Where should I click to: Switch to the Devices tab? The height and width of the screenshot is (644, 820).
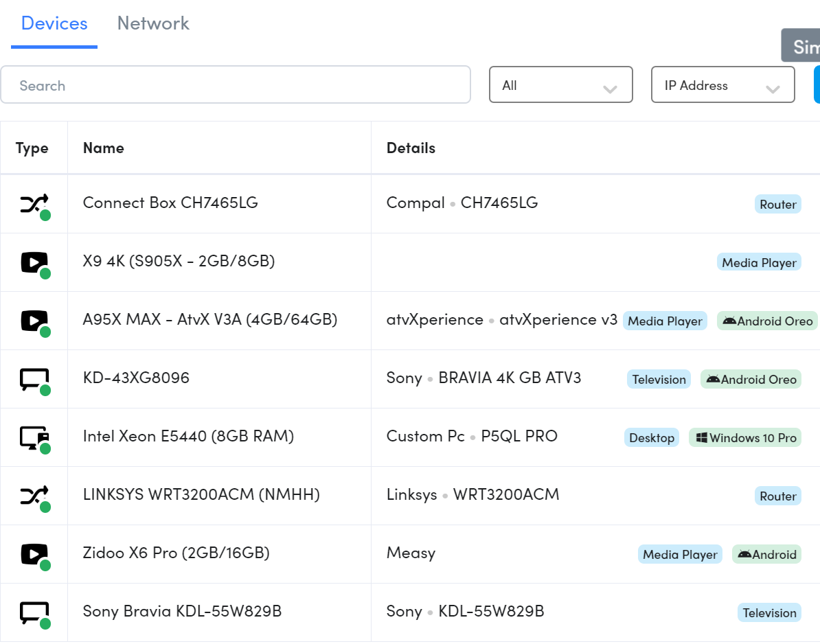[54, 23]
